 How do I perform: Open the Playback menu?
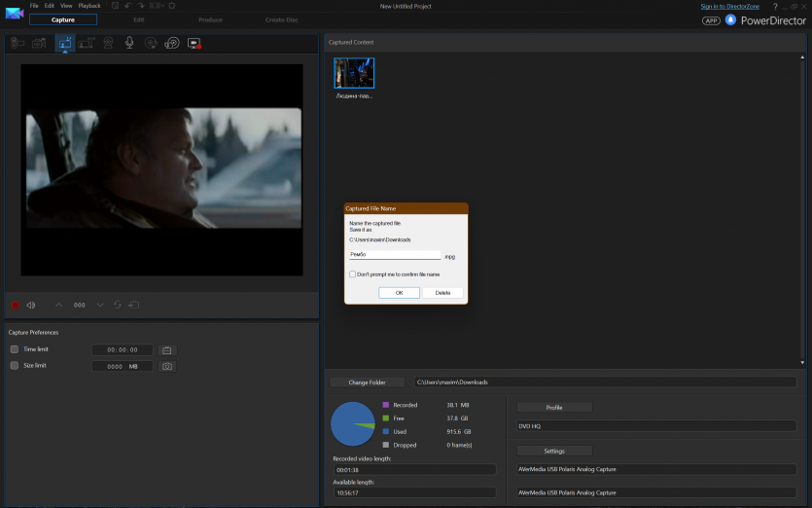click(x=88, y=6)
